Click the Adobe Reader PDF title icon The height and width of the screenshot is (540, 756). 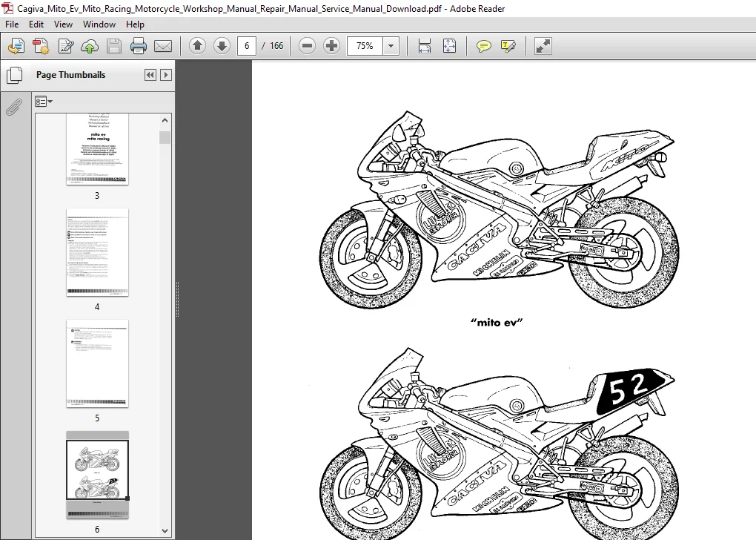click(x=7, y=8)
